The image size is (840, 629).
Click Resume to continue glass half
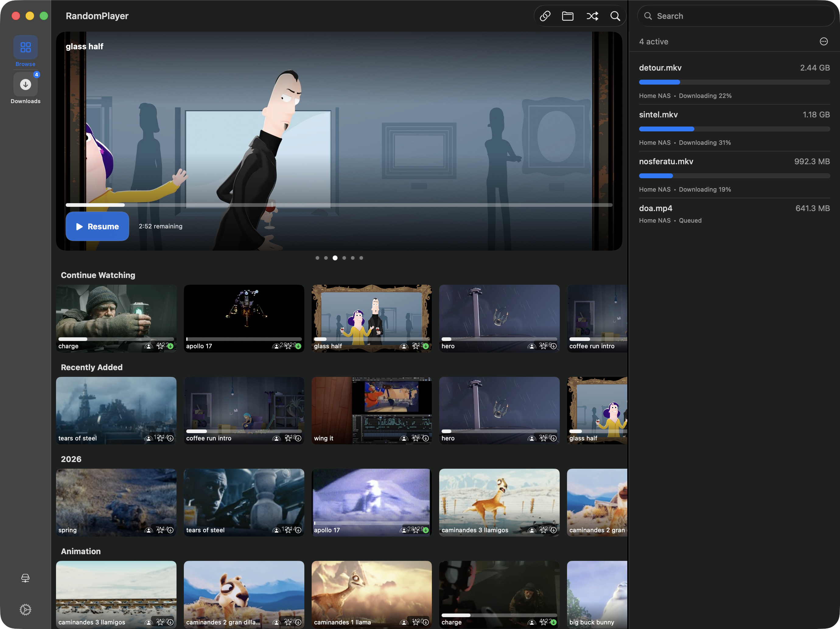pyautogui.click(x=97, y=226)
